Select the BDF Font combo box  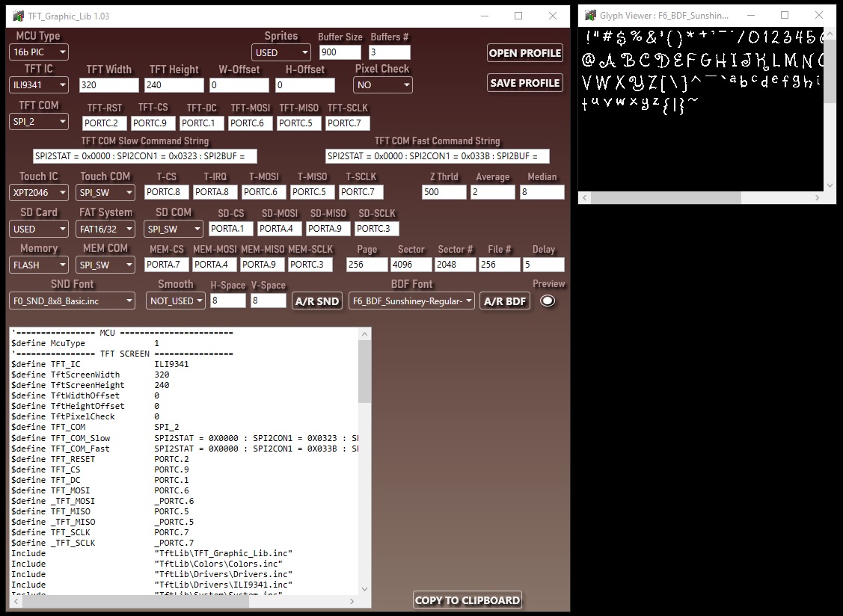[411, 301]
